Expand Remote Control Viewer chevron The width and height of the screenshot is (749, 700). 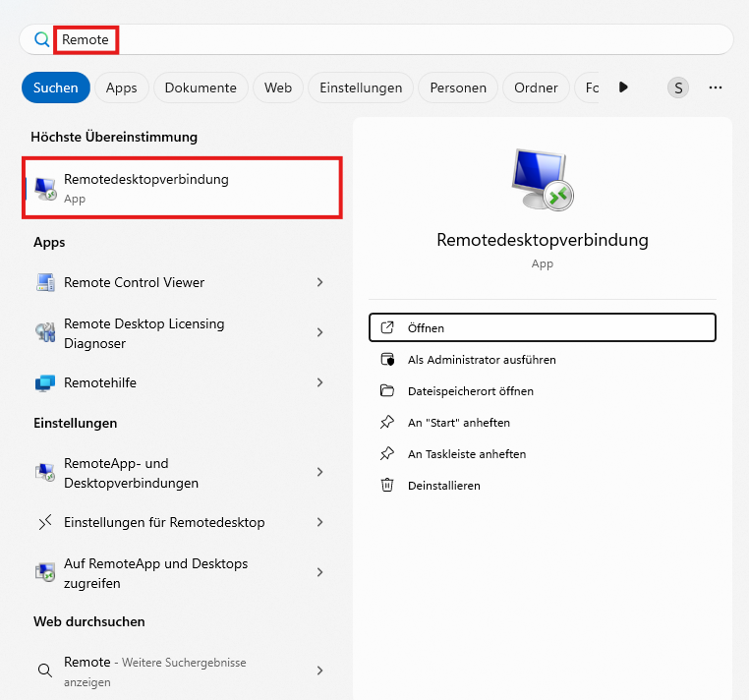point(319,282)
